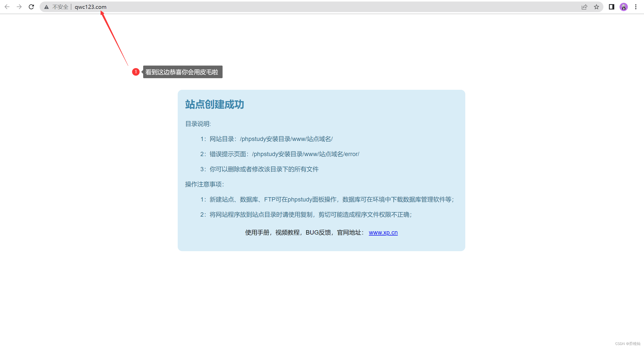
Task: Open the user profile avatar
Action: 624,7
